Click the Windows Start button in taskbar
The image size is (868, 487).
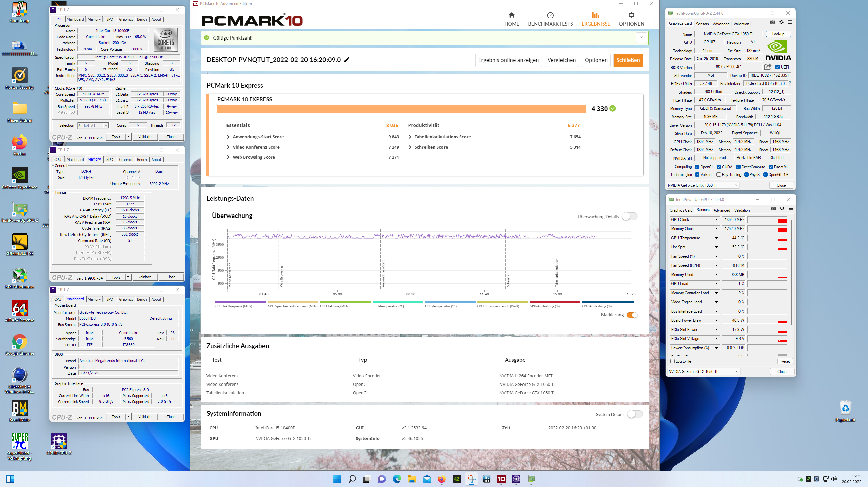pos(337,479)
